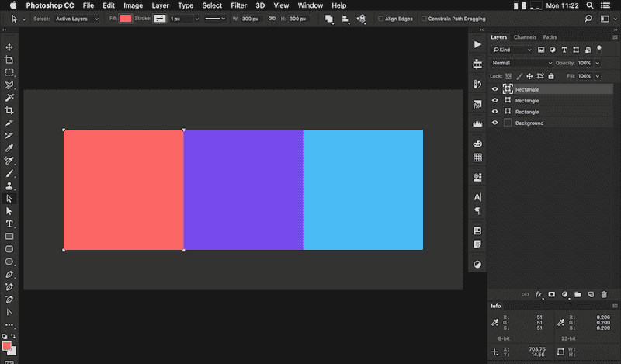
Task: Toggle lock all on the layer
Action: 551,76
